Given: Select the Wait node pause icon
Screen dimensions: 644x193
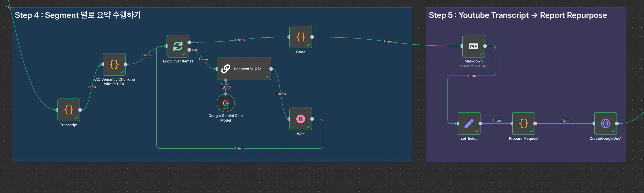Looking at the screenshot, I should coord(301,119).
